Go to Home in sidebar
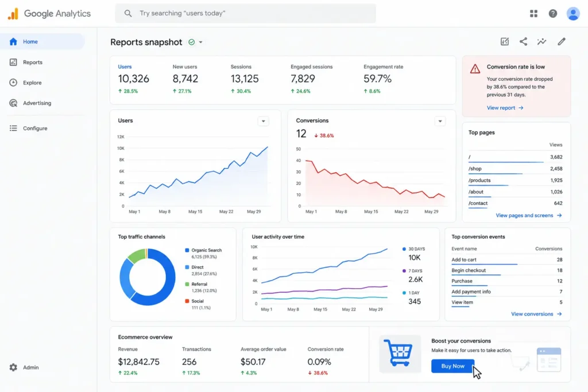The image size is (588, 392). 42,41
